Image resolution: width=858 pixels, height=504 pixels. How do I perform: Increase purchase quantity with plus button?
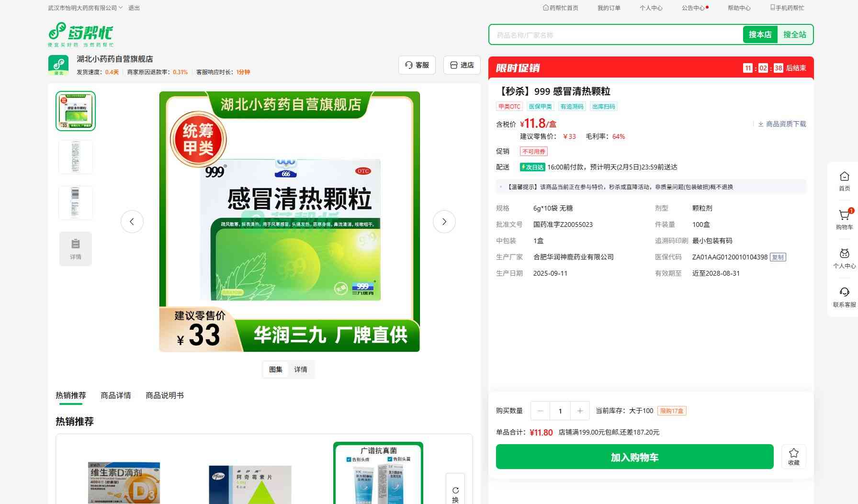click(580, 411)
